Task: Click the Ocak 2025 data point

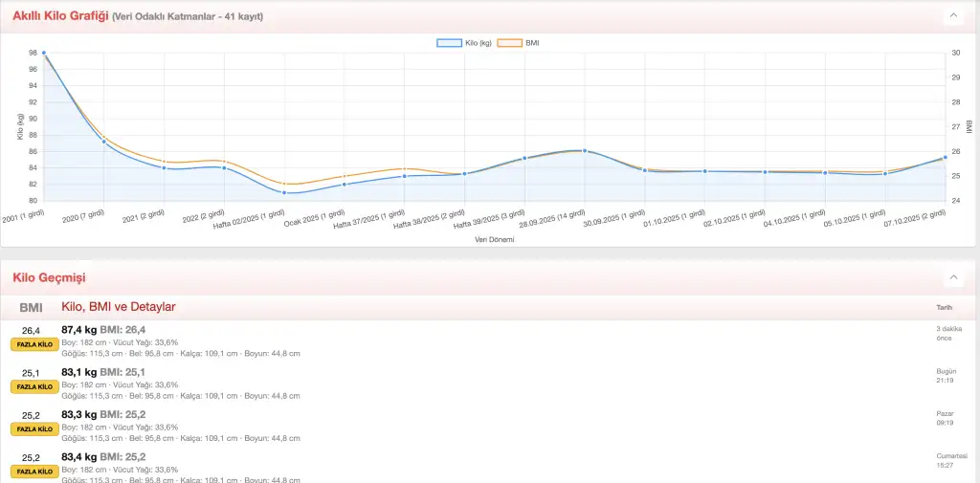Action: (345, 184)
